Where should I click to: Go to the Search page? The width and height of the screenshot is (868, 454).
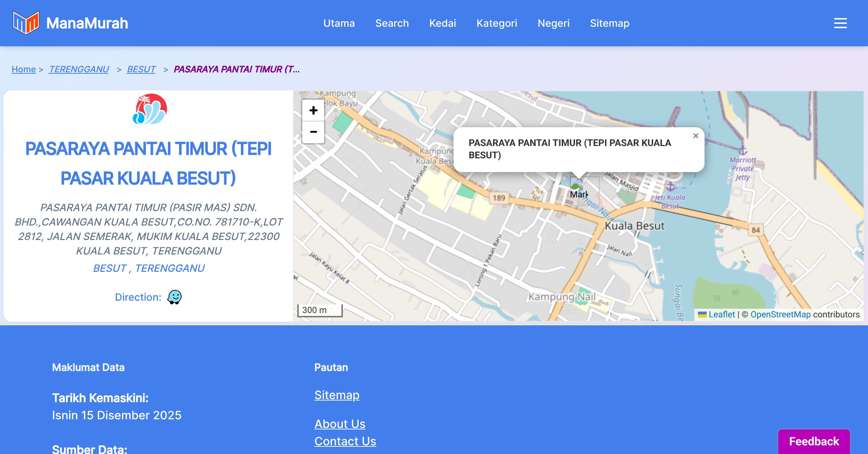pos(392,23)
